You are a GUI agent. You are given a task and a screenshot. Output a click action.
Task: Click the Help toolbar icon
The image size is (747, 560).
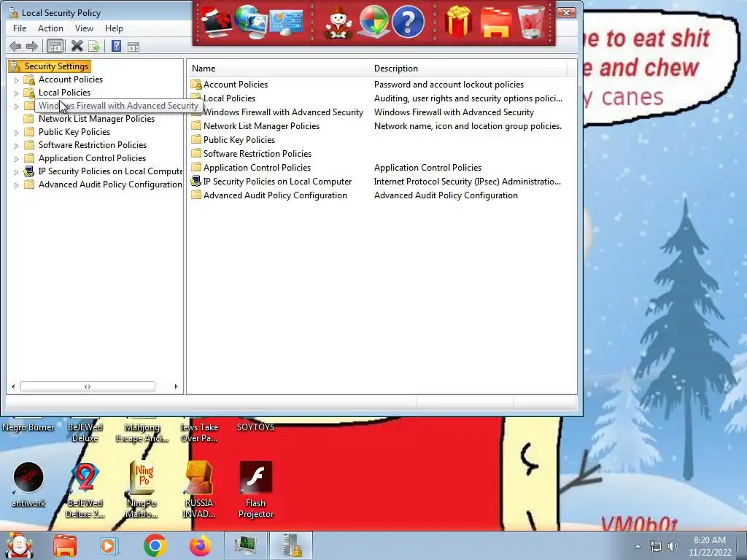point(116,46)
